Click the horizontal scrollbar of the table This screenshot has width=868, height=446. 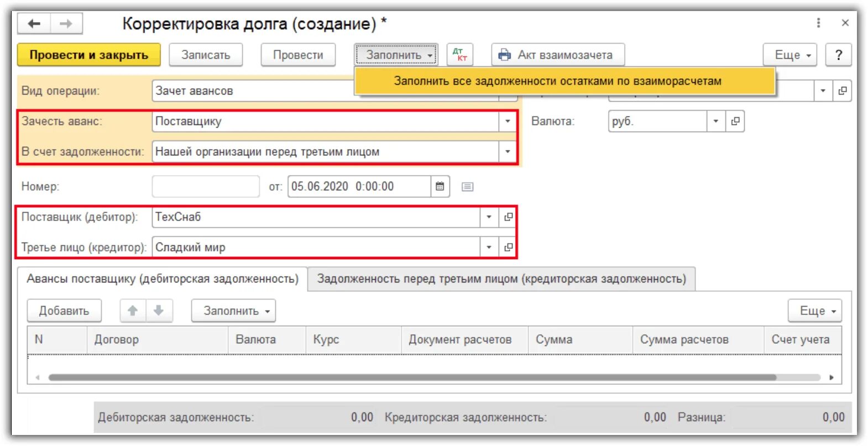coord(412,377)
